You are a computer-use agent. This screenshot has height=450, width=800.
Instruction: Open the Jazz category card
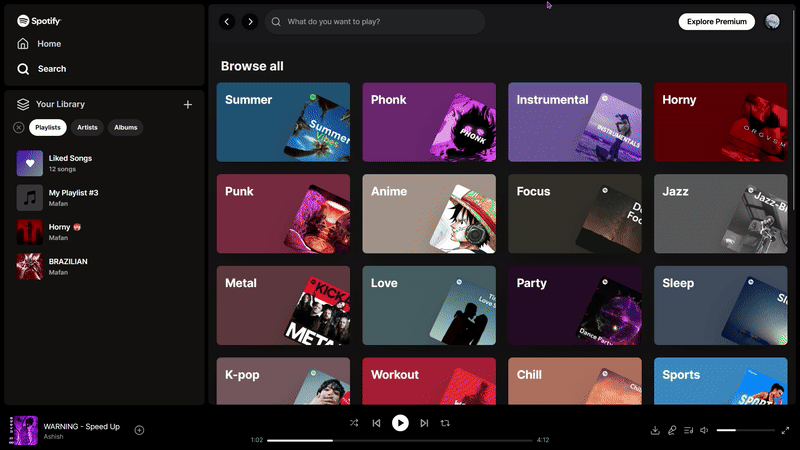(720, 214)
